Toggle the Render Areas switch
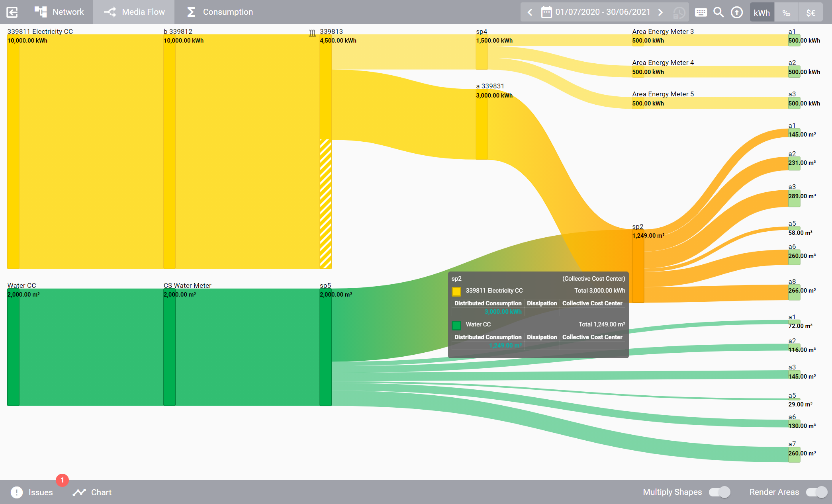Screen dimensions: 832x504 pos(816,492)
